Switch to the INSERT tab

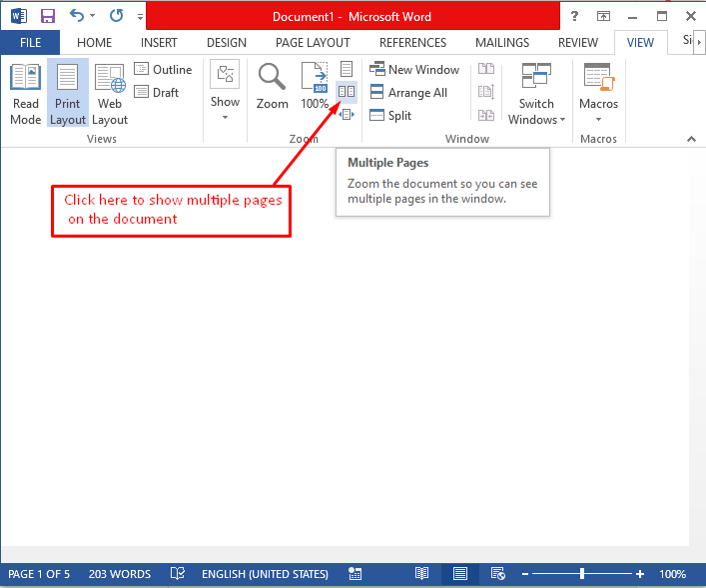click(159, 43)
